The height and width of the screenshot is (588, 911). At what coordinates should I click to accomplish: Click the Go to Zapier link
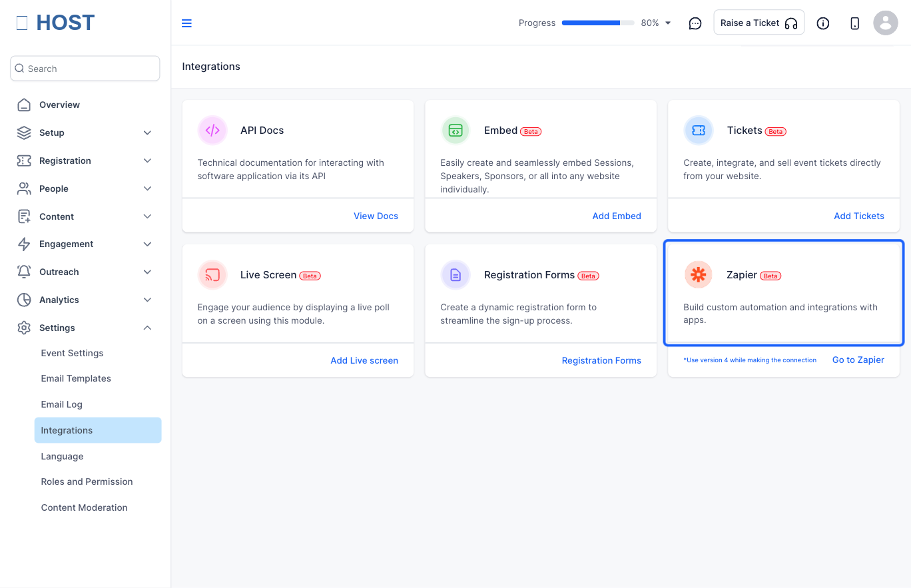click(858, 360)
